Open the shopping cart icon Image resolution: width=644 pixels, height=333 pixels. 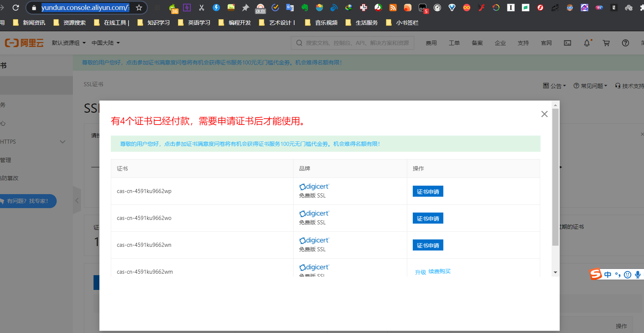click(x=606, y=43)
